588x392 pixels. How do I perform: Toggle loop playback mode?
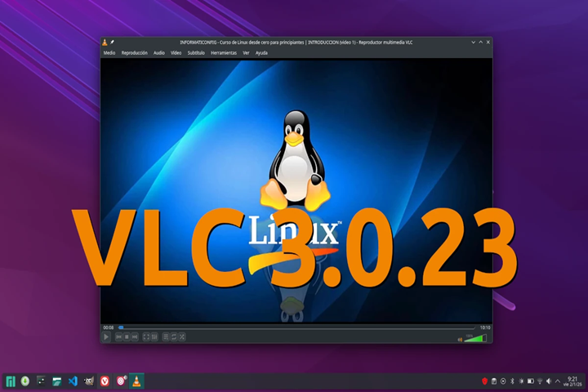point(174,336)
